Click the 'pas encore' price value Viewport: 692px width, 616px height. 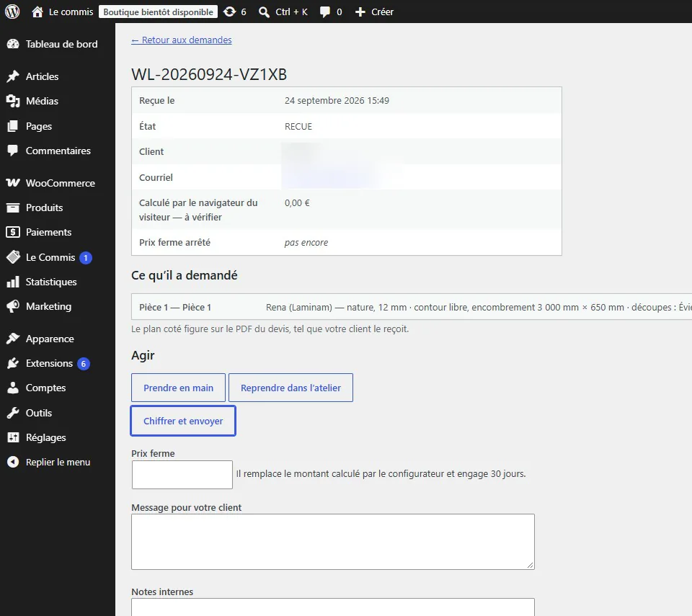(x=306, y=243)
